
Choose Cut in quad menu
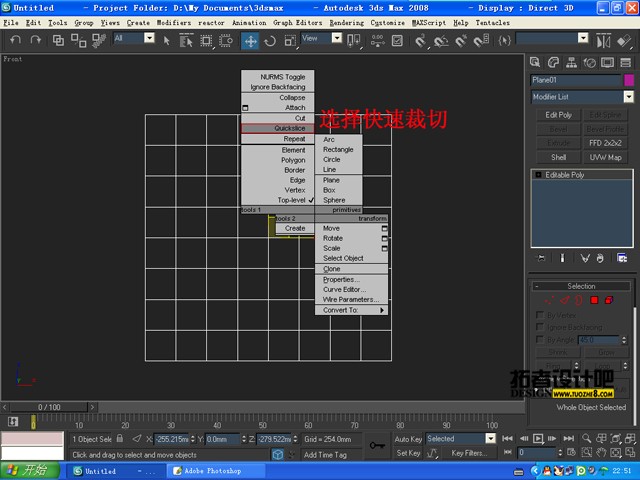point(278,118)
